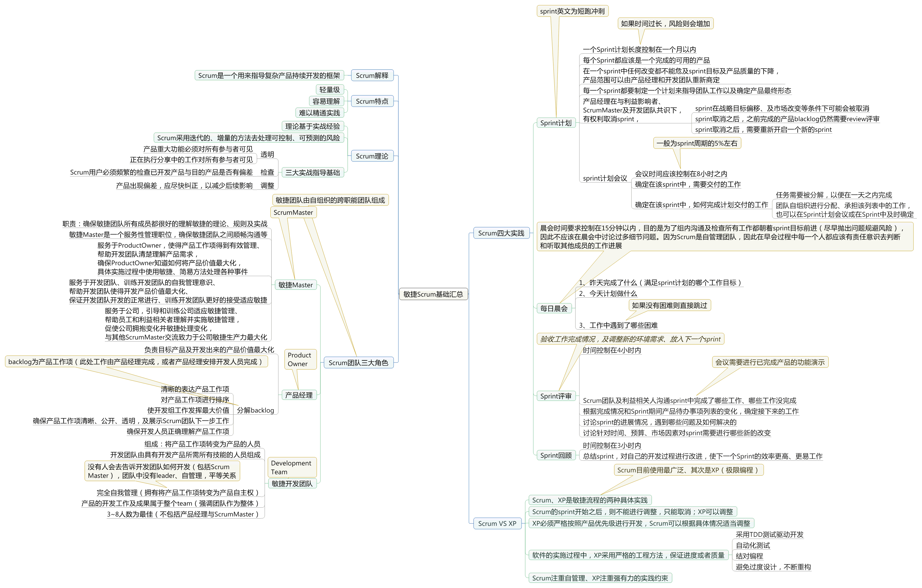Select the Scrum团队三大角色 node

(358, 362)
